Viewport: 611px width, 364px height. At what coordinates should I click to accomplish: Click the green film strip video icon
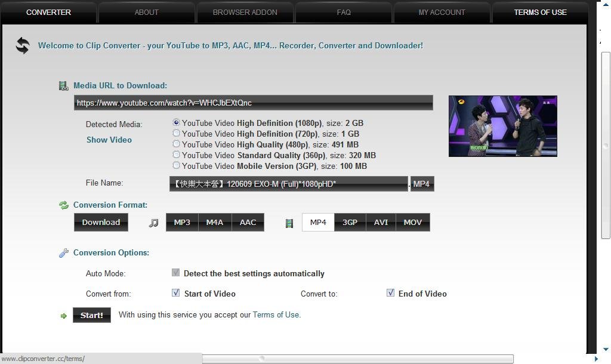[289, 223]
